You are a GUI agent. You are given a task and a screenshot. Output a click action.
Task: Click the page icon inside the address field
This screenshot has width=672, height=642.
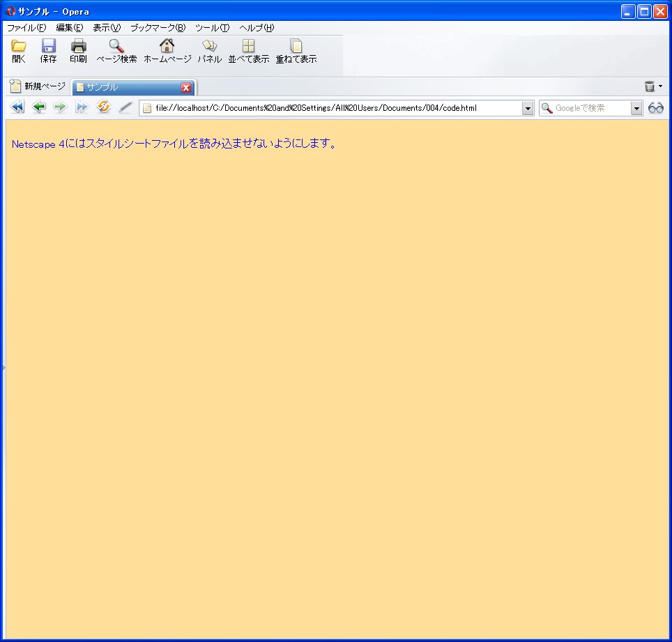[x=147, y=109]
